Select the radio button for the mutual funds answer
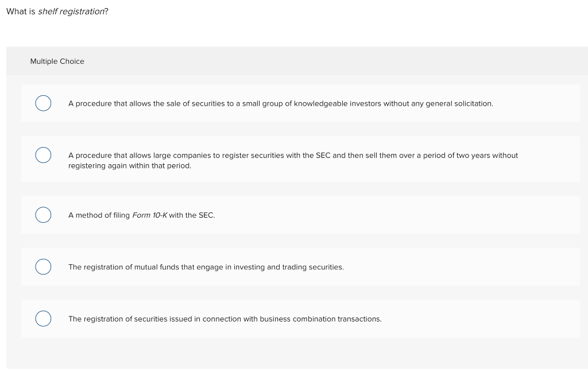Viewport: 588px width, 371px height. click(43, 266)
